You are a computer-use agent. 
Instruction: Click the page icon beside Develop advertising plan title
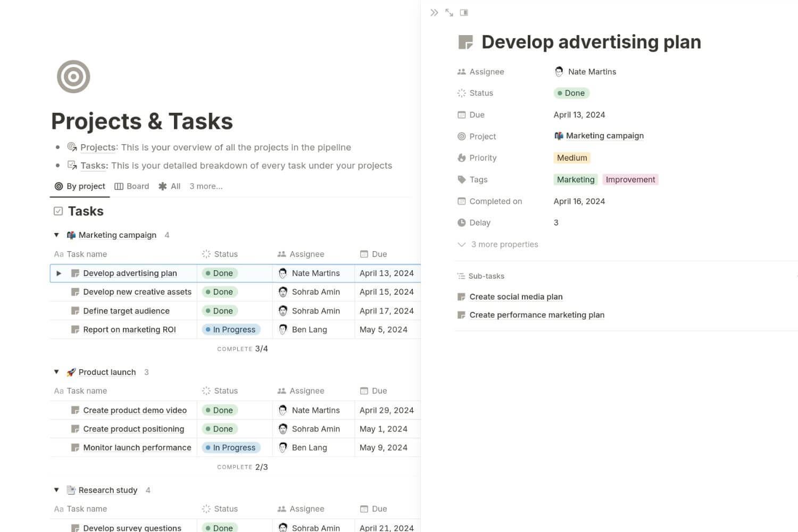(465, 42)
